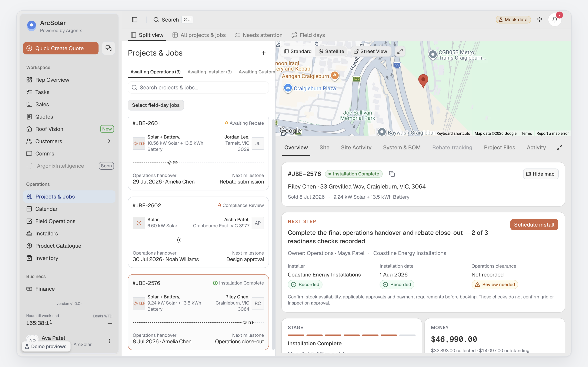588x367 pixels.
Task: Click the Schedule install button
Action: point(534,224)
